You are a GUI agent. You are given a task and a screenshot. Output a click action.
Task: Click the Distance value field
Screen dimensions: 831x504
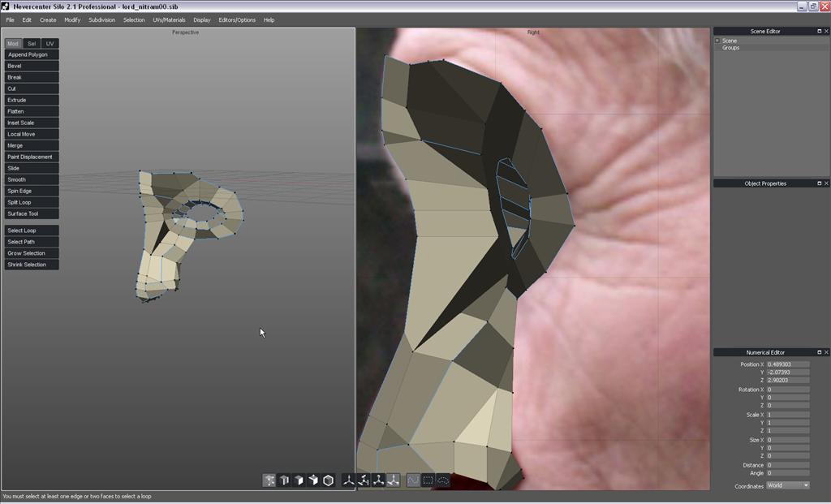[x=788, y=465]
